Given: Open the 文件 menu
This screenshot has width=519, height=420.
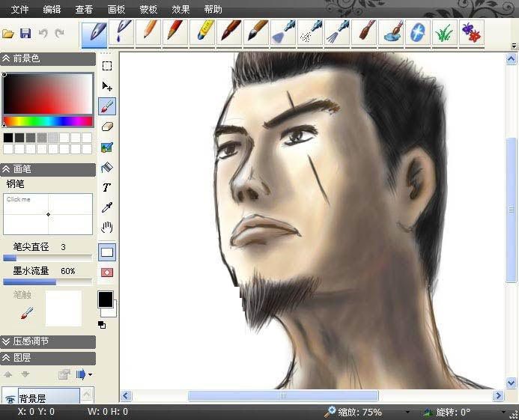Looking at the screenshot, I should [20, 10].
